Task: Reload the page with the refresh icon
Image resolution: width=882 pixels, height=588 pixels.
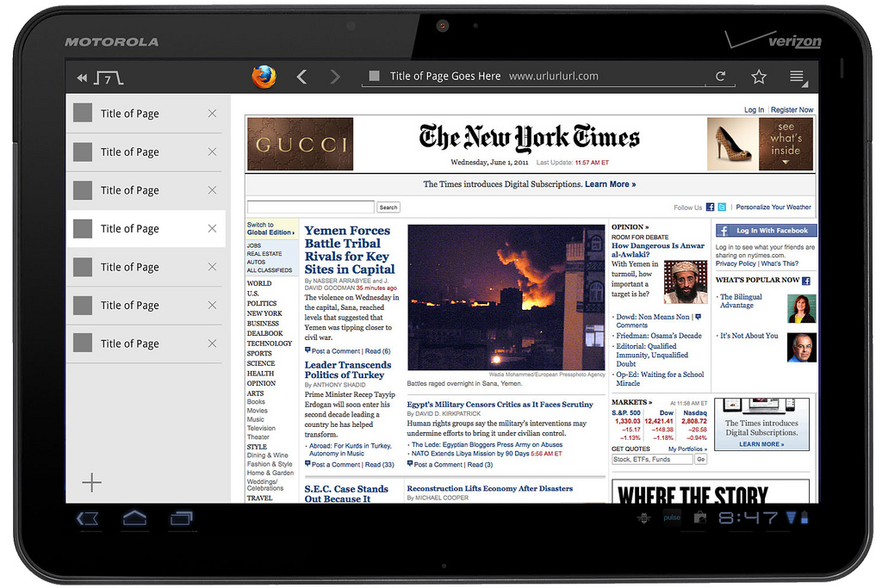Action: [720, 76]
